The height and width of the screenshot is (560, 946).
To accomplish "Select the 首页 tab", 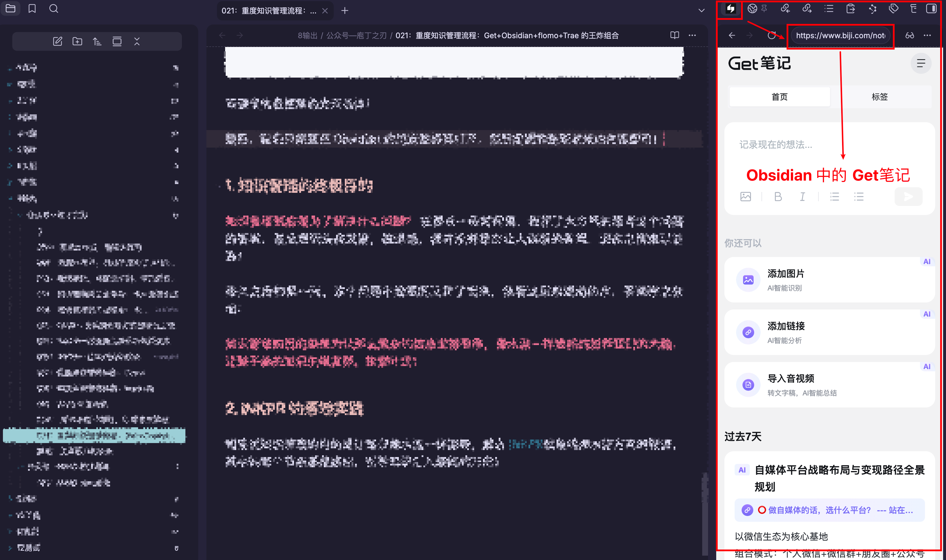I will click(x=780, y=97).
